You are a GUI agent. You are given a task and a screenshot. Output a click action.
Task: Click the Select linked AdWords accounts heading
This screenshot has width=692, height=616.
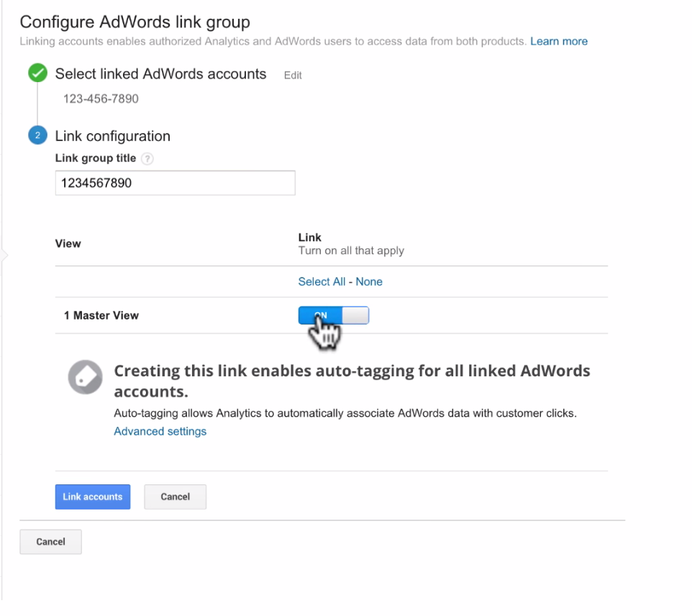tap(160, 73)
